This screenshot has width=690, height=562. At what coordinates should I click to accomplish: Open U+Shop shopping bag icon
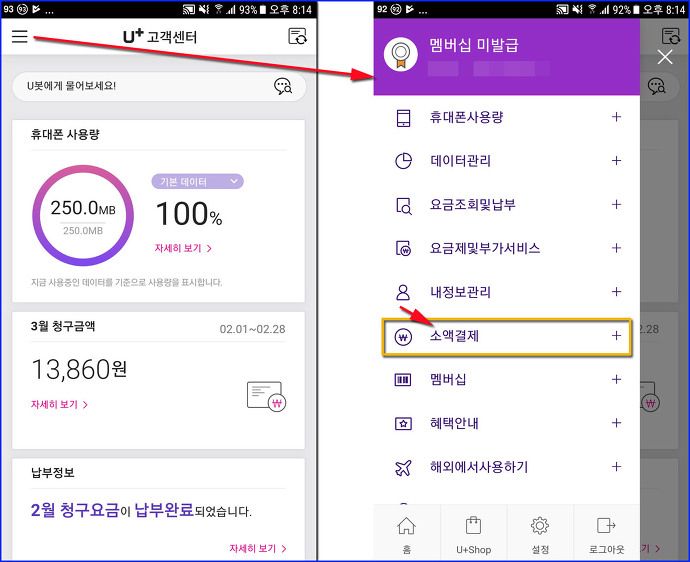[473, 534]
